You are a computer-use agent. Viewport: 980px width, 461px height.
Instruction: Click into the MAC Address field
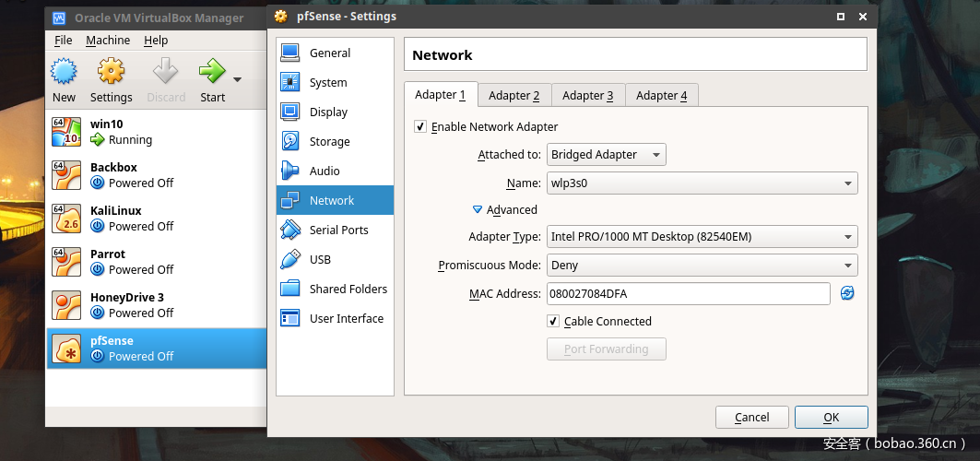click(688, 293)
